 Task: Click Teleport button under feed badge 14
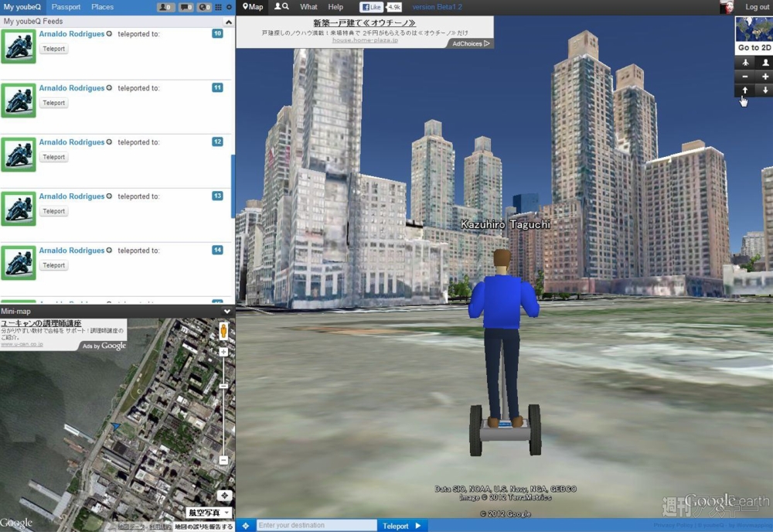[54, 266]
